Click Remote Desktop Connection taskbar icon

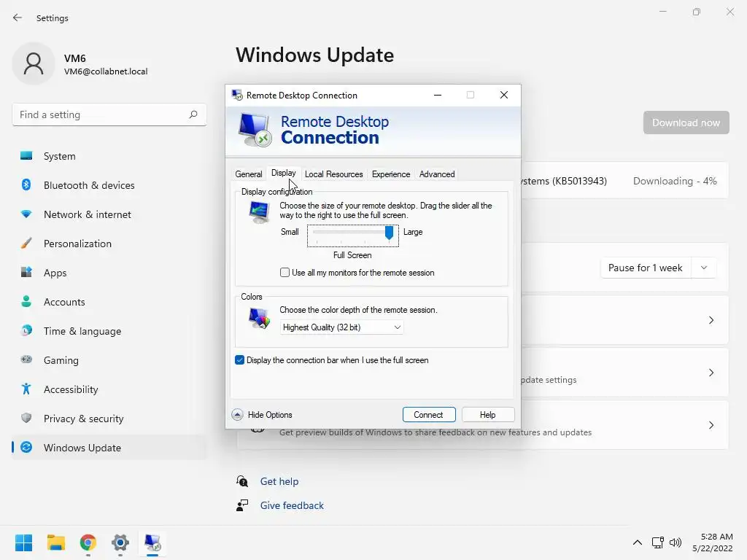152,542
